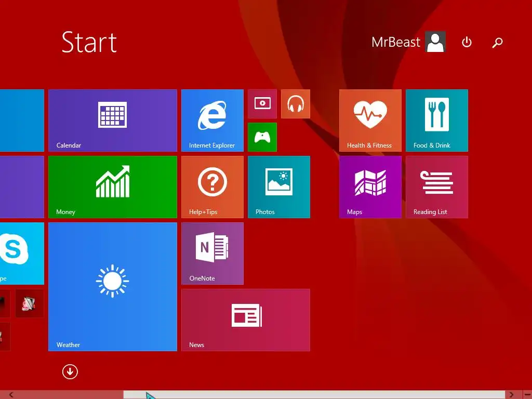Open the Help+Tips tile
Screen dimensions: 532x399
(x=212, y=187)
